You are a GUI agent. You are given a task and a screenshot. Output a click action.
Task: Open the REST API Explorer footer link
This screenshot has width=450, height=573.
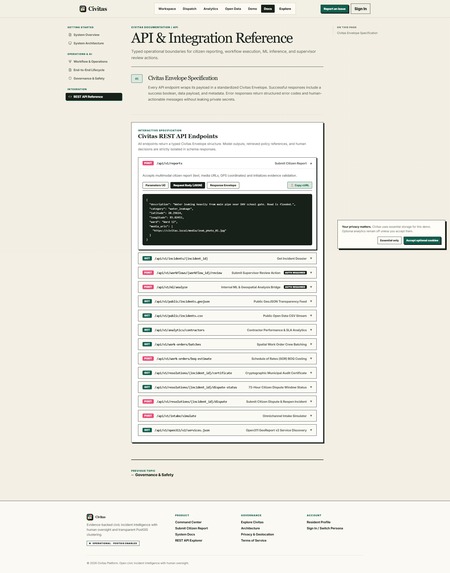tap(189, 540)
